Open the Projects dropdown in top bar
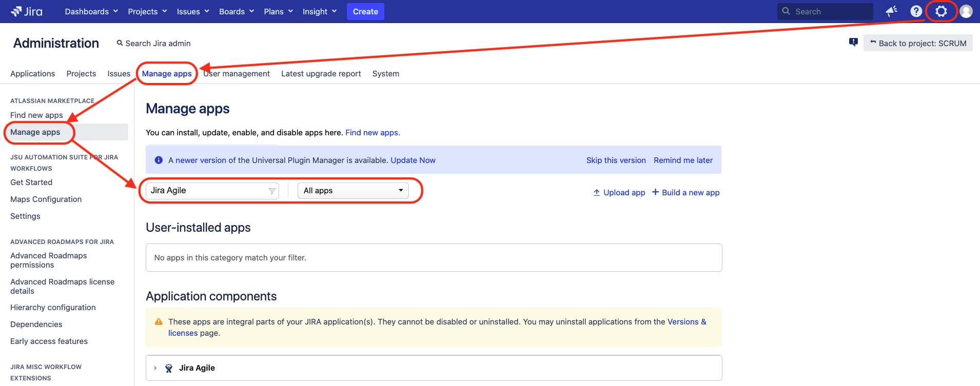 point(147,11)
